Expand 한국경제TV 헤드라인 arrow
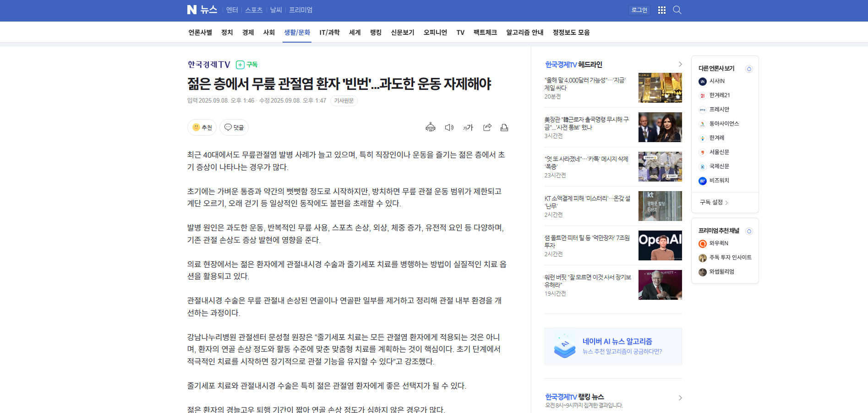 click(680, 65)
